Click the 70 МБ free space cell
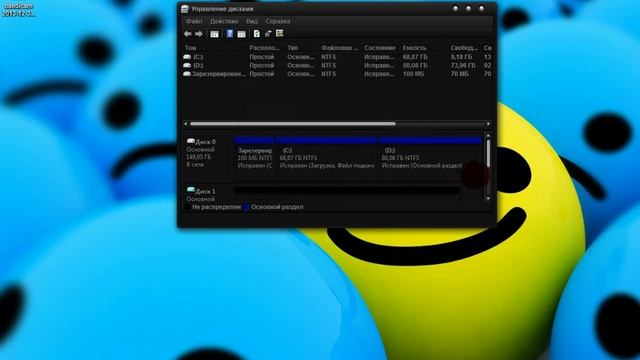The width and height of the screenshot is (640, 360). point(460,74)
